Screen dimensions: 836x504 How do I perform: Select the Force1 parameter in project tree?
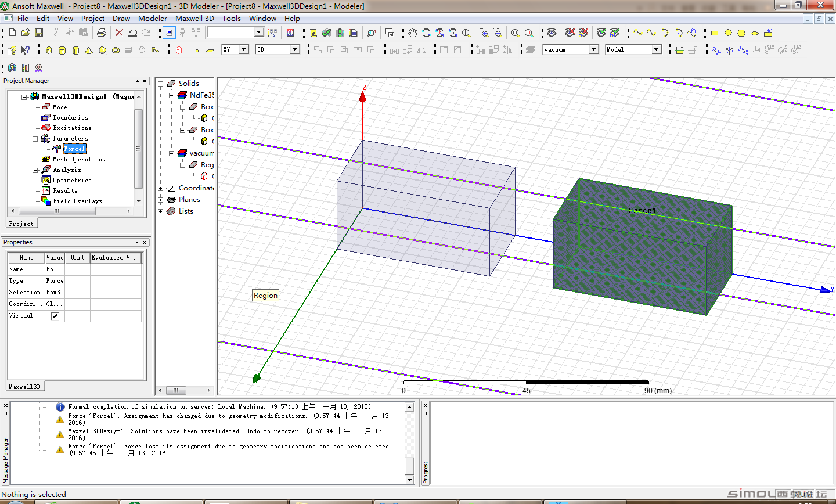[74, 149]
